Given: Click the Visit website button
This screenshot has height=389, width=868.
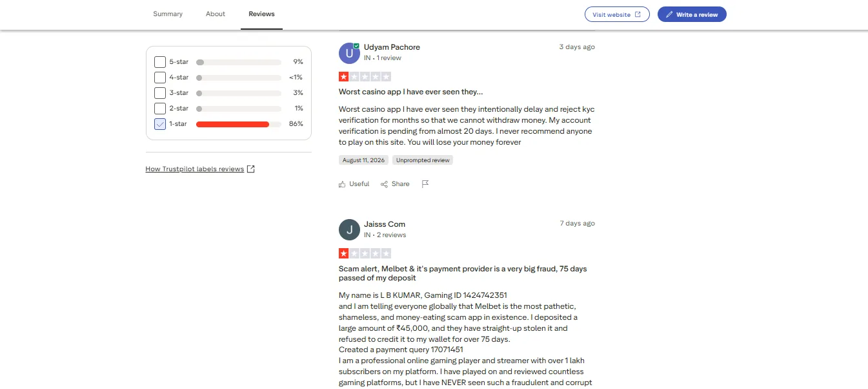Looking at the screenshot, I should click(x=617, y=14).
